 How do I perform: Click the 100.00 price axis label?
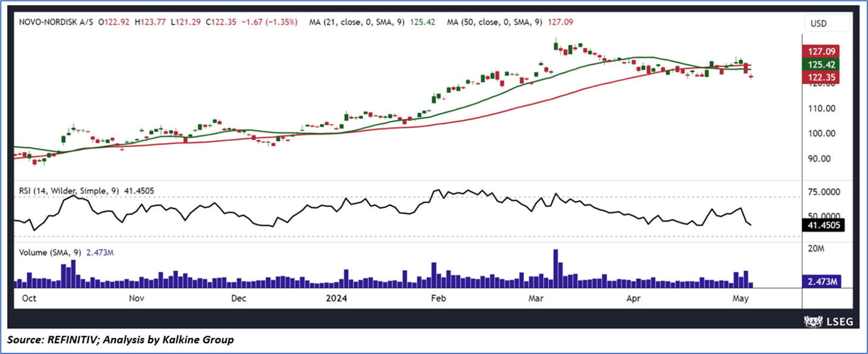coord(821,133)
